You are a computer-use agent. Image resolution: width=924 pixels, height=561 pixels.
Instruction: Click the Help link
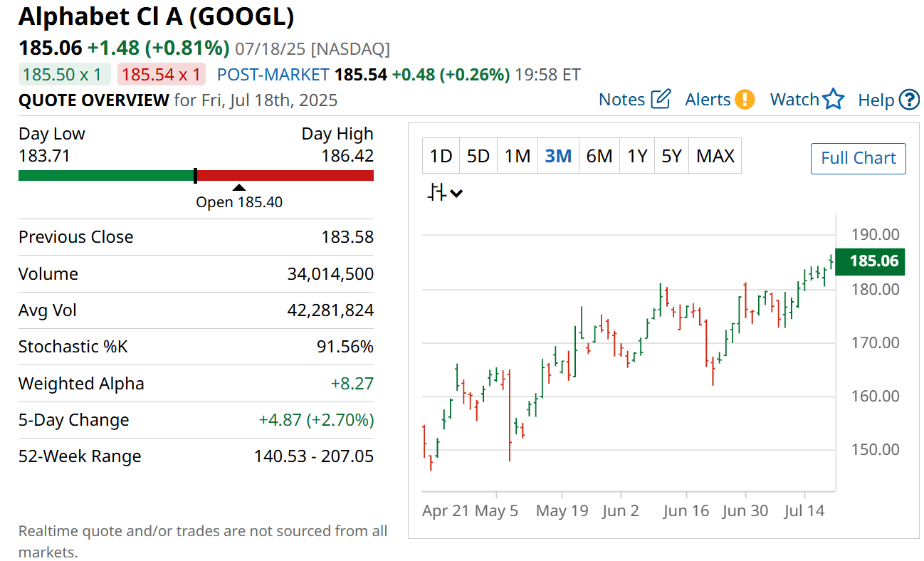[876, 100]
